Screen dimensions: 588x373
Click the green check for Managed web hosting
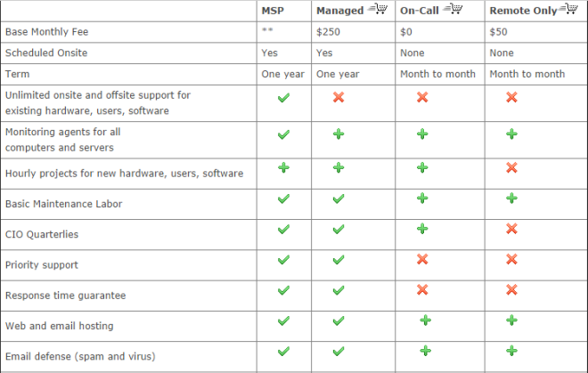coord(339,320)
